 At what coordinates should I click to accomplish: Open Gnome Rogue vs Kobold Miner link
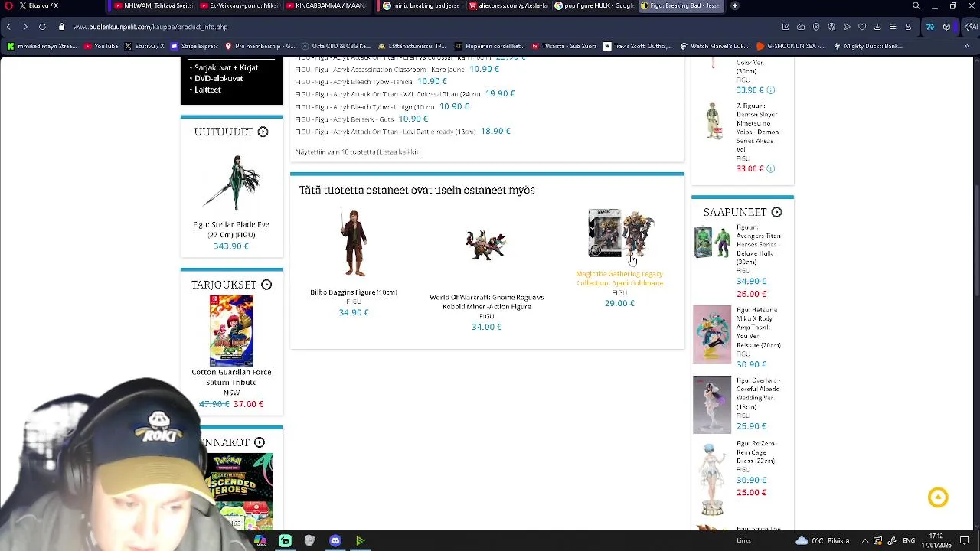(487, 302)
